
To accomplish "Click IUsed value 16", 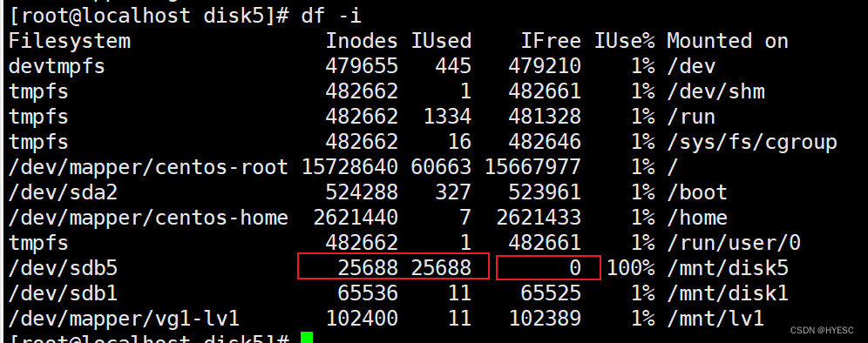I will 459,142.
